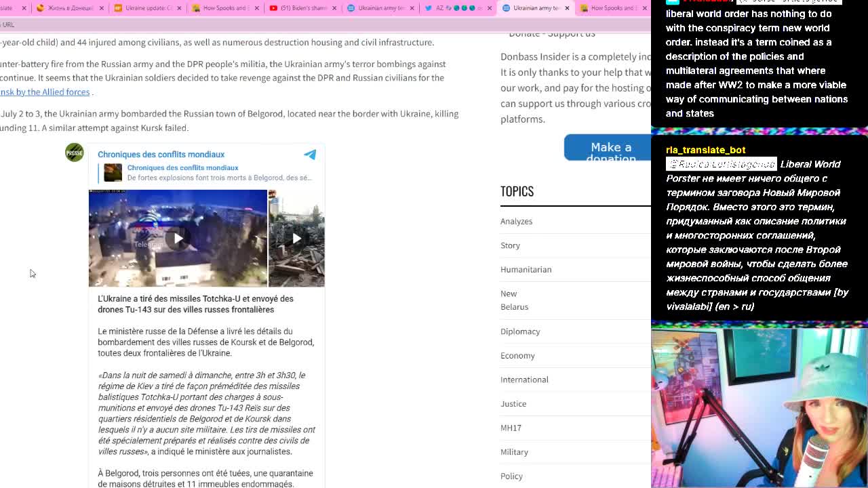The width and height of the screenshot is (868, 488).
Task: Open the Military topic
Action: [x=514, y=452]
